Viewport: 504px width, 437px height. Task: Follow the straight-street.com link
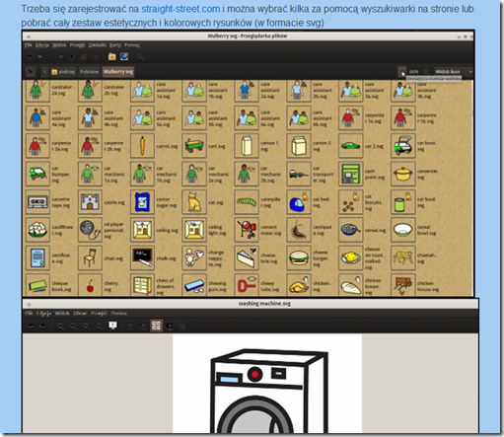180,9
